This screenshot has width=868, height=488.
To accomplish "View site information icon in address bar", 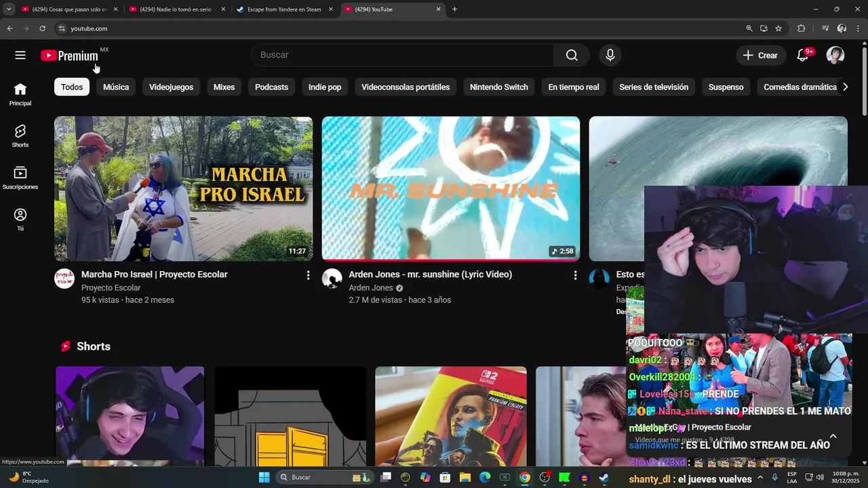I will [x=62, y=28].
